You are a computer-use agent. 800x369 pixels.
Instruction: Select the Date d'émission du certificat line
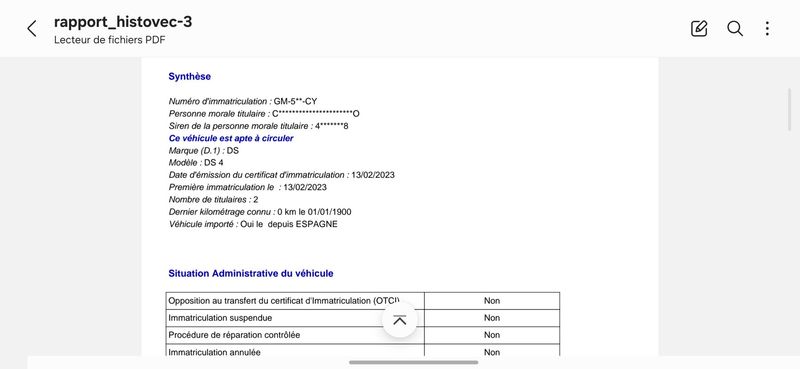pos(282,175)
